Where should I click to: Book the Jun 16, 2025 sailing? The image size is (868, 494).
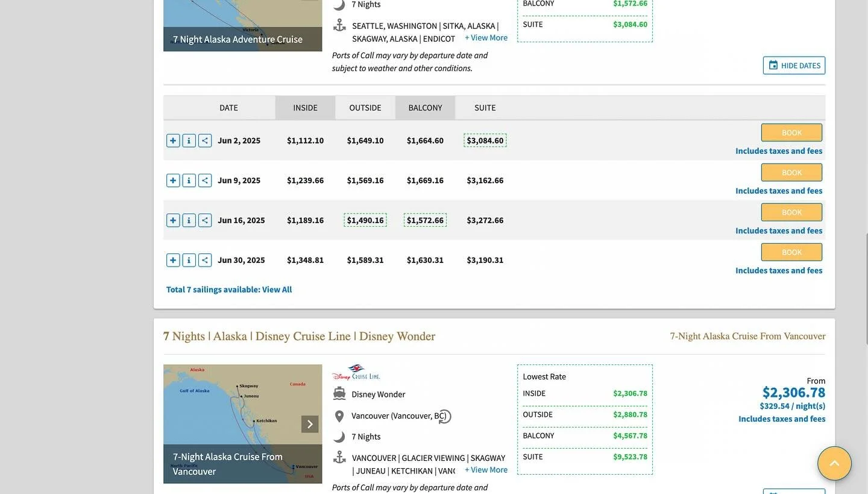coord(791,212)
